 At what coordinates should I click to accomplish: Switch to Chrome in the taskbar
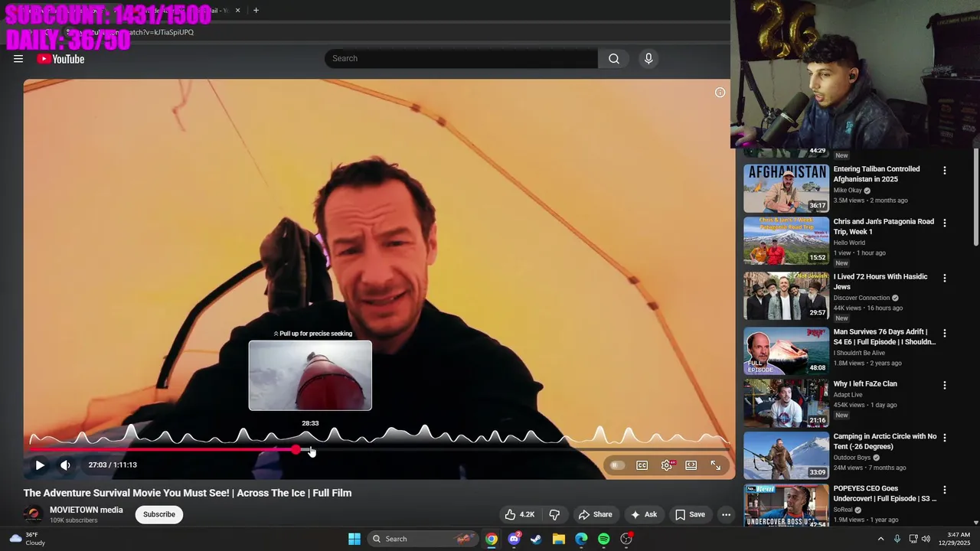pyautogui.click(x=492, y=539)
